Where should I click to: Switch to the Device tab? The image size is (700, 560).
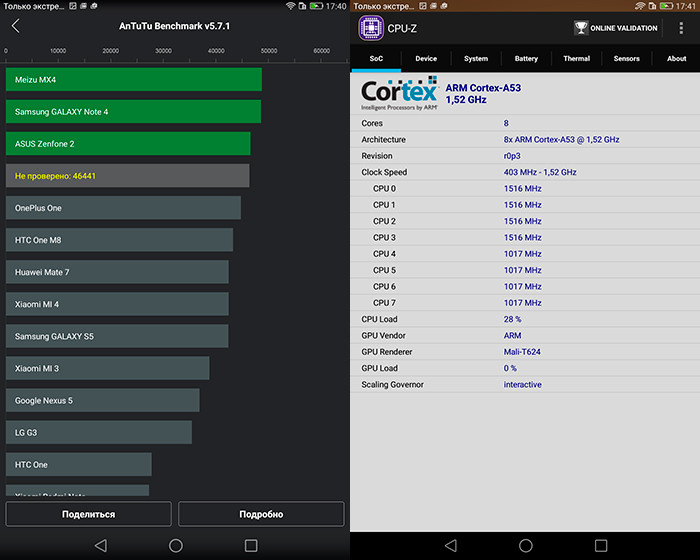click(426, 59)
